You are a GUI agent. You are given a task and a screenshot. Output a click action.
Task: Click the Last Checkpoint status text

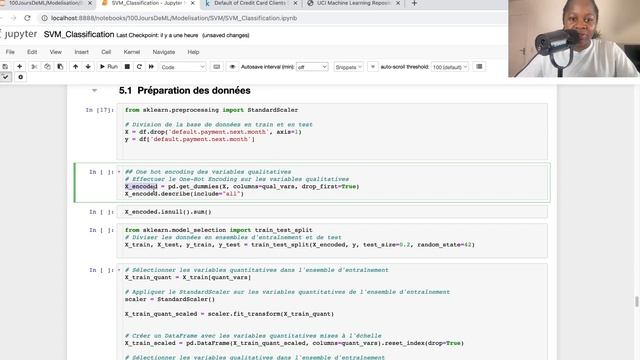pos(157,36)
